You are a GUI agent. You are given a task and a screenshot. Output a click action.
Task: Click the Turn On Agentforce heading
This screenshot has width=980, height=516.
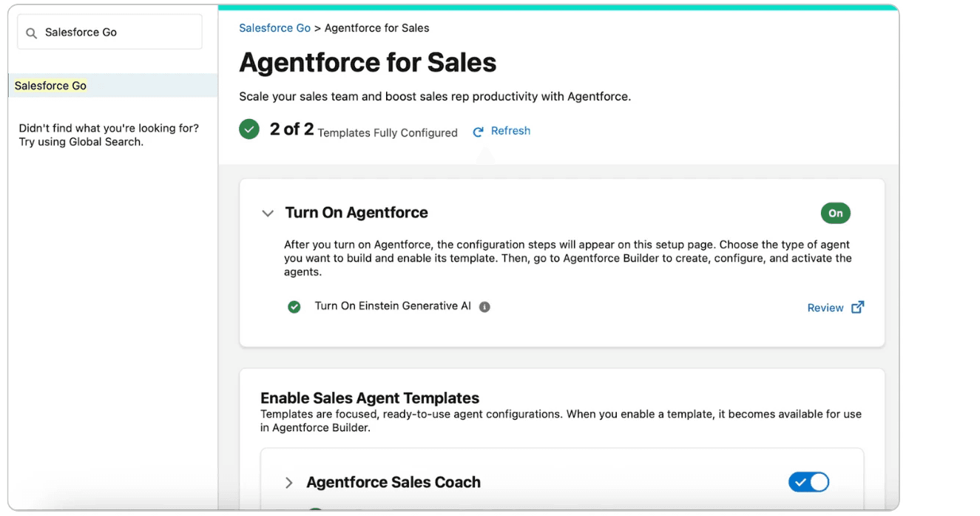click(x=356, y=213)
